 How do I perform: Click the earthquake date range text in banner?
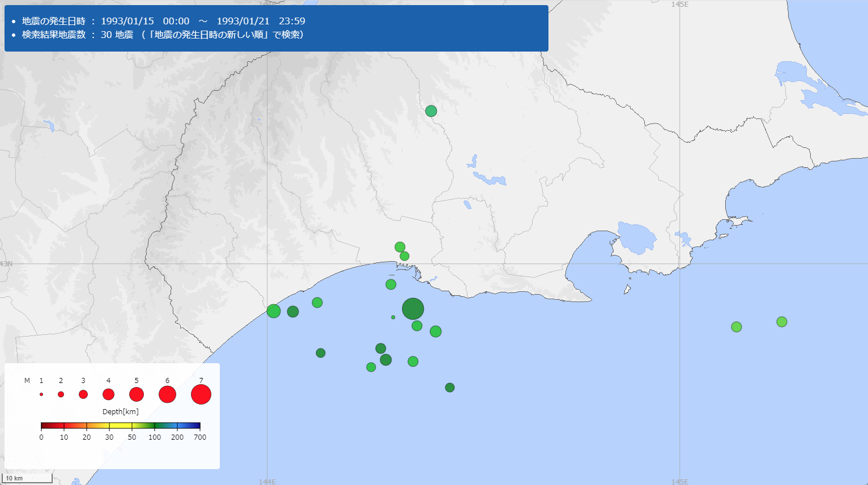pos(163,21)
